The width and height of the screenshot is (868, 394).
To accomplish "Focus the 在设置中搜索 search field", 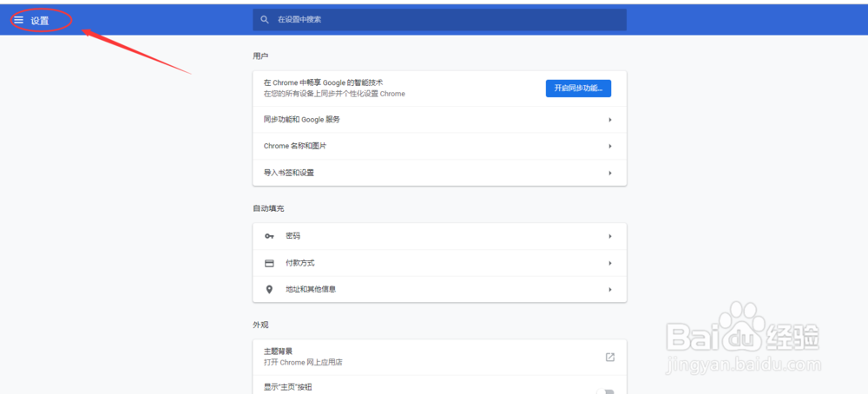I will click(439, 19).
